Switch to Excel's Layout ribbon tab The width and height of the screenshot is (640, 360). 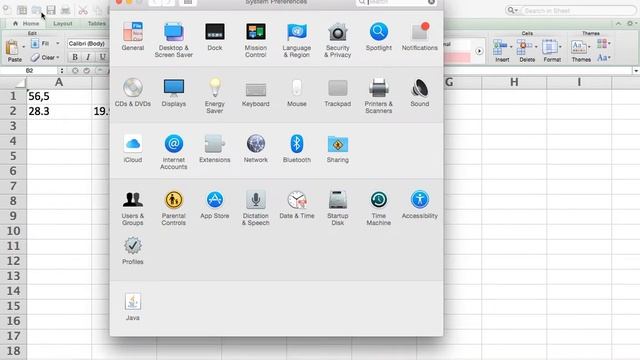click(x=62, y=24)
